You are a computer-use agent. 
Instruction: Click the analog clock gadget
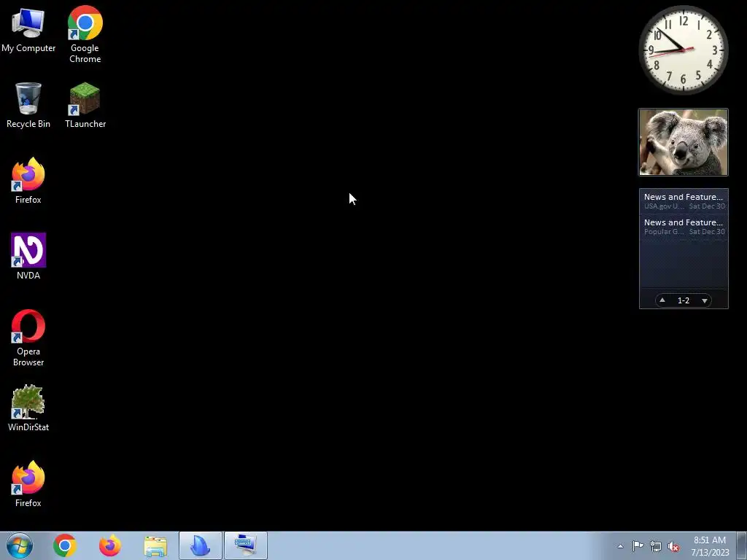pos(683,50)
